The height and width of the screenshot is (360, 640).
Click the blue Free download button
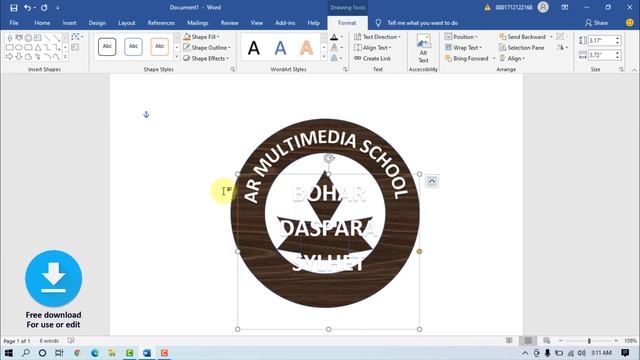coord(53,278)
